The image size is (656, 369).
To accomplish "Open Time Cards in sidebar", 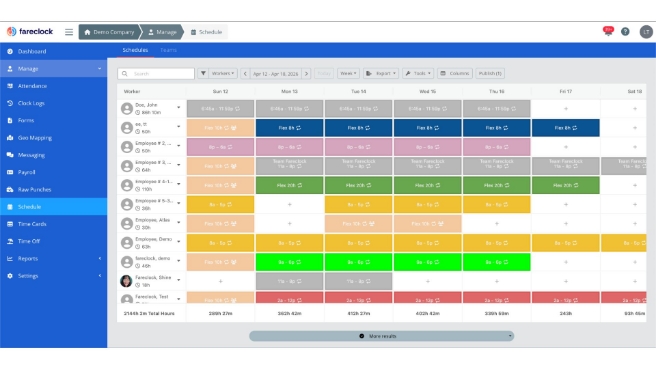I will tap(54, 224).
